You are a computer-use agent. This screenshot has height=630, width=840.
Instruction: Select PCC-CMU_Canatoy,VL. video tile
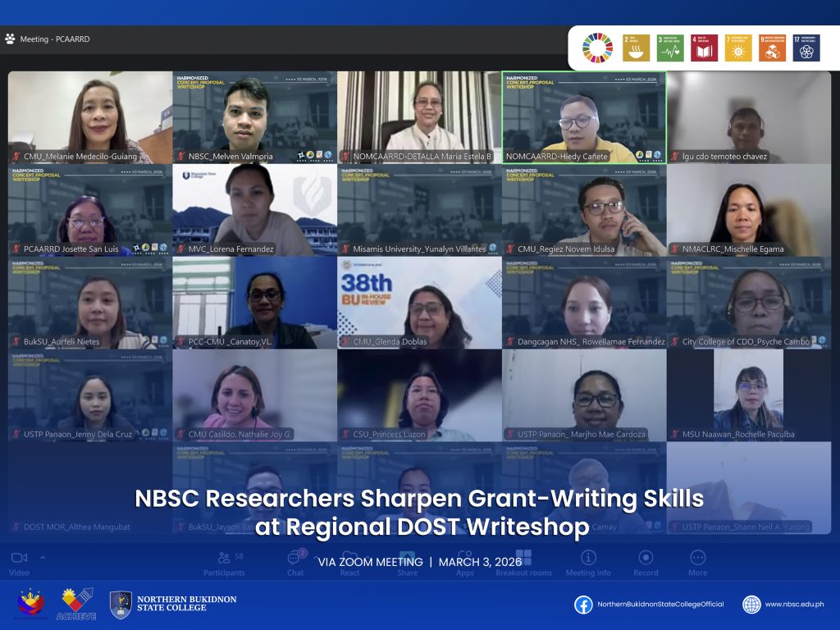tap(254, 303)
